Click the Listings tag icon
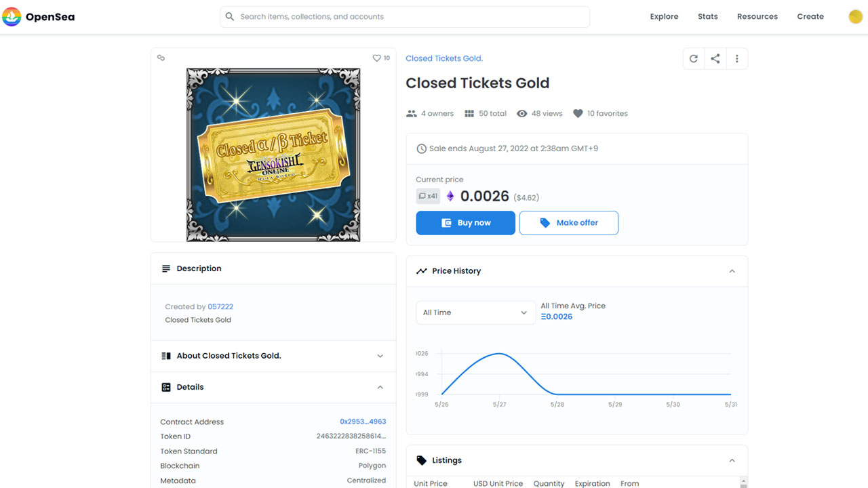The height and width of the screenshot is (488, 868). pos(420,460)
